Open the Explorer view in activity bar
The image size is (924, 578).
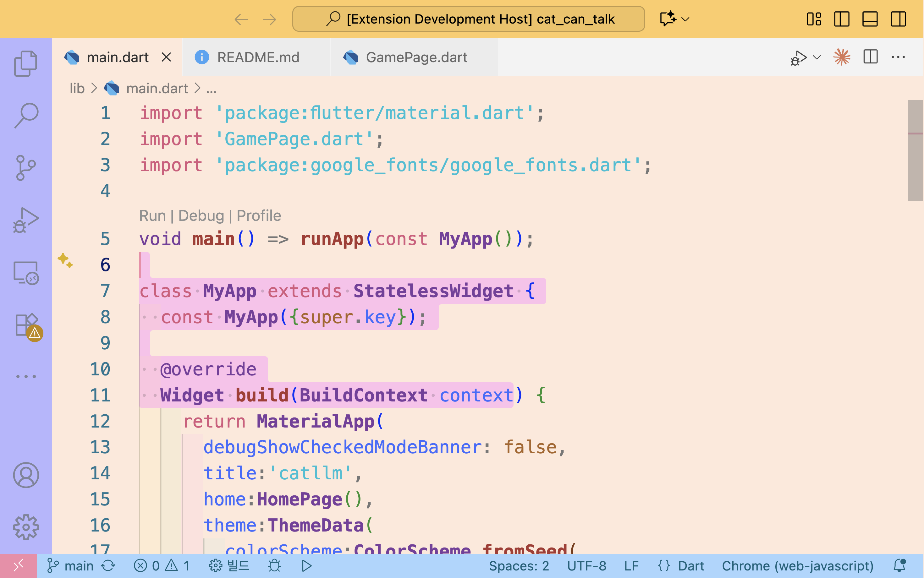coord(26,63)
